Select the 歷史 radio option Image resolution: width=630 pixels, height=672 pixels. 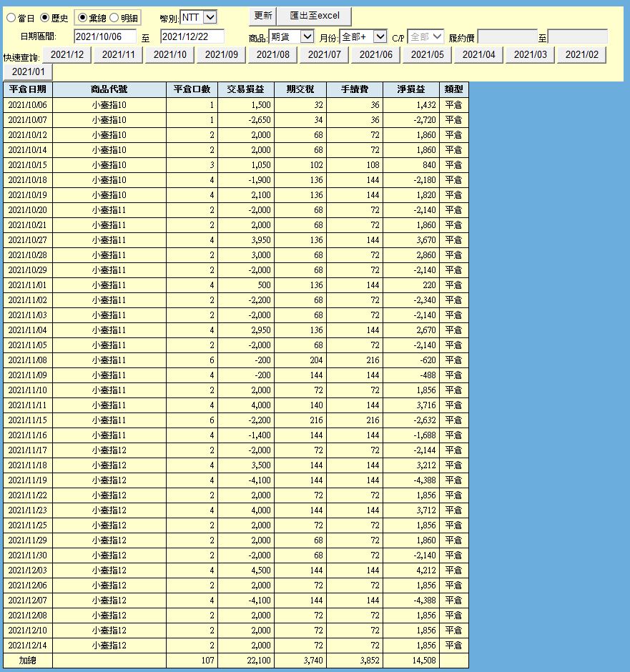point(44,18)
